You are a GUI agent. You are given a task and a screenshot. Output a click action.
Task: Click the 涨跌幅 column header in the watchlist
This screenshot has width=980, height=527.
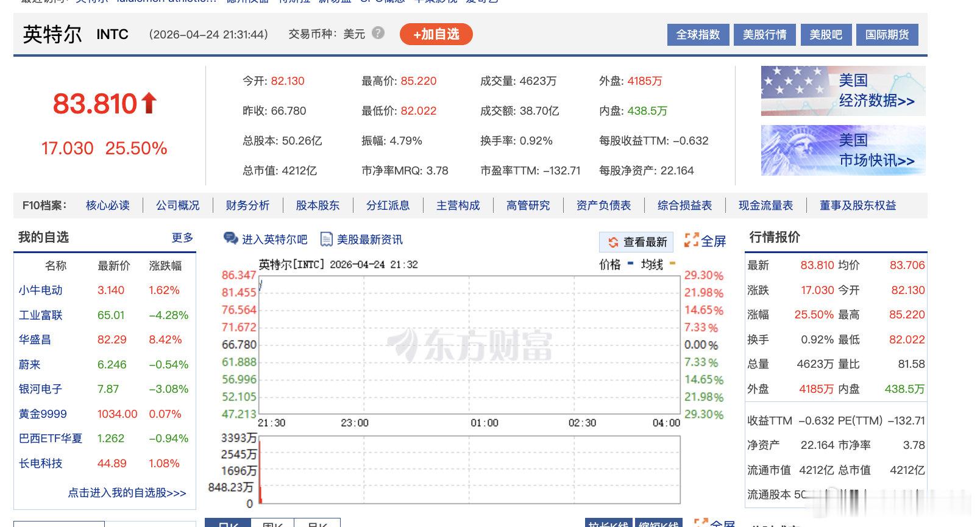point(165,266)
